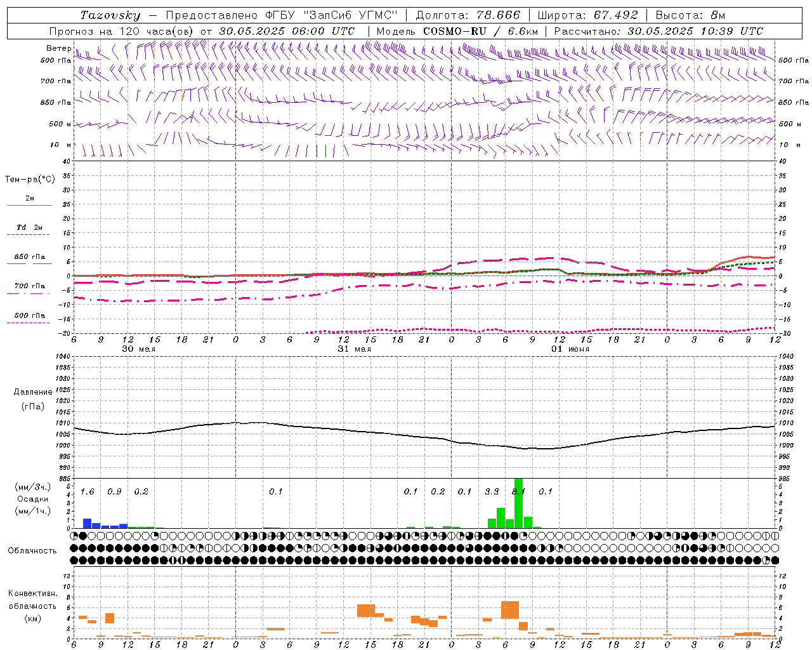This screenshot has width=812, height=650.
Task: Click the "Тем-ра(°C)" temperature panel label
Action: (30, 180)
